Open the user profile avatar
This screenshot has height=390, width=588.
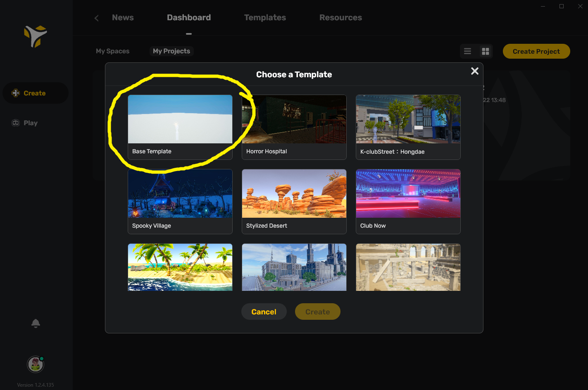pyautogui.click(x=36, y=364)
